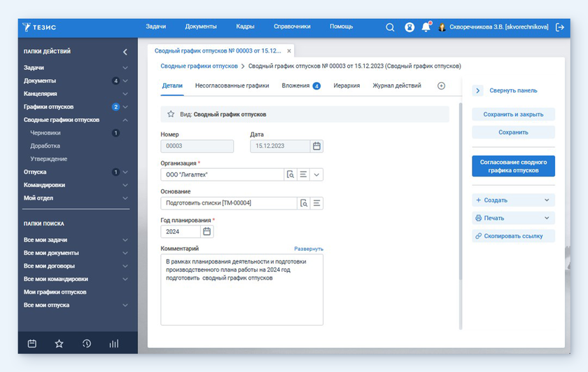Expand the Организация dropdown arrow

[x=316, y=174]
